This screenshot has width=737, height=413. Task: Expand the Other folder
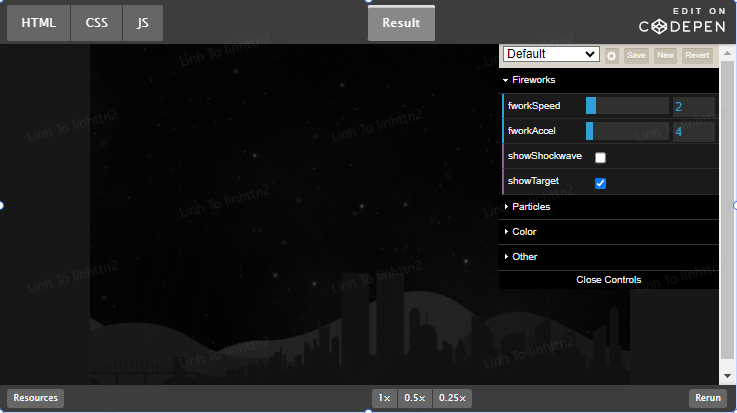pos(524,257)
